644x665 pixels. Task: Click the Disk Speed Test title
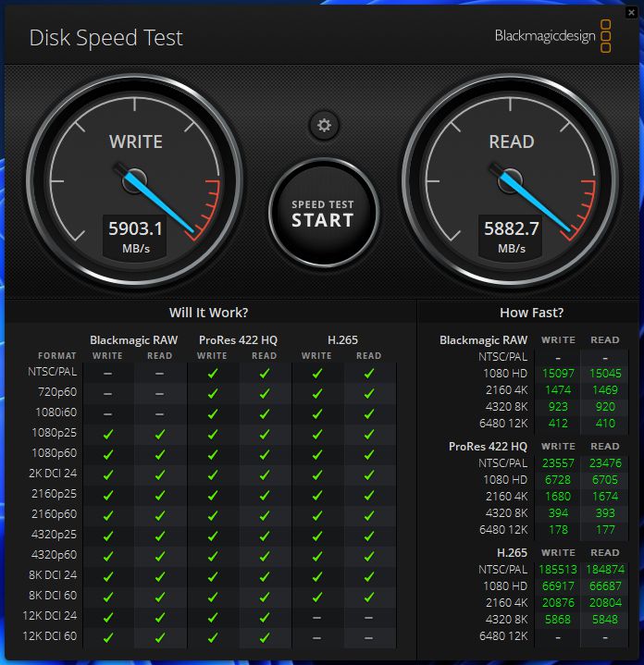[106, 38]
